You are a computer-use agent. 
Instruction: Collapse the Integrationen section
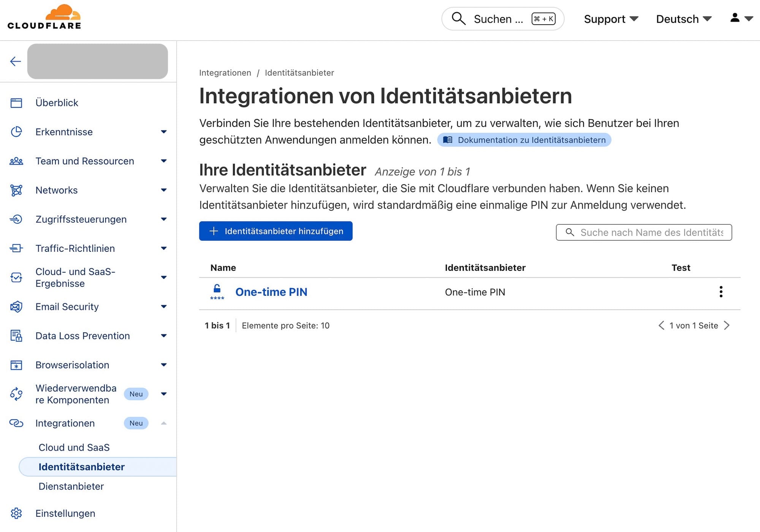tap(163, 423)
